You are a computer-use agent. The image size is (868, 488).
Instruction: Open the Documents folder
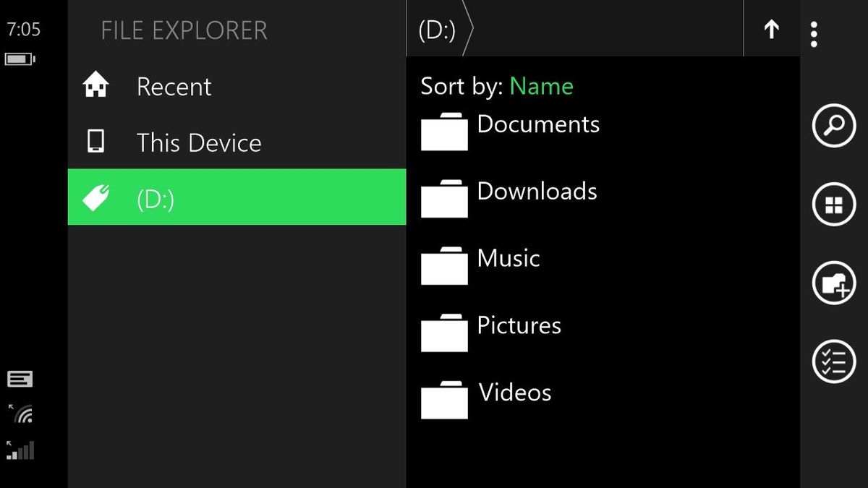[537, 124]
